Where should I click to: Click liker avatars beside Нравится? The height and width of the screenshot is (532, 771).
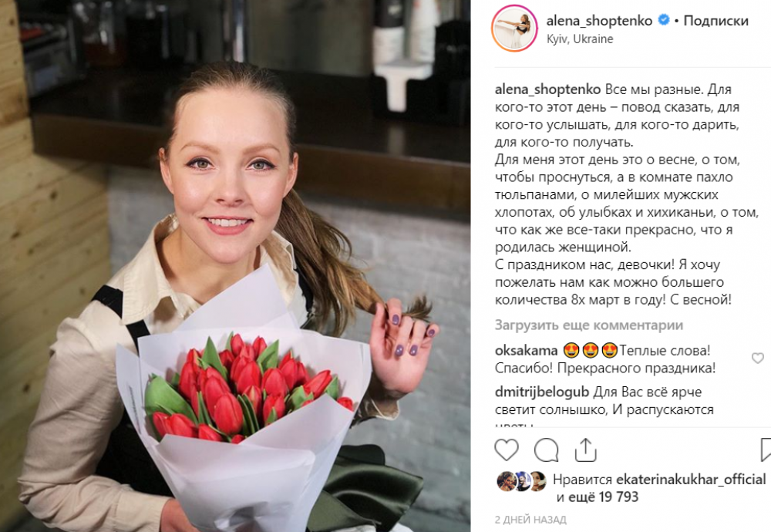[522, 481]
